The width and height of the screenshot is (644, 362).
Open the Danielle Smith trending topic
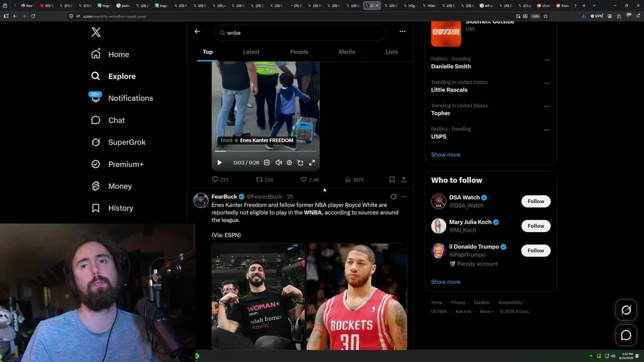click(451, 66)
